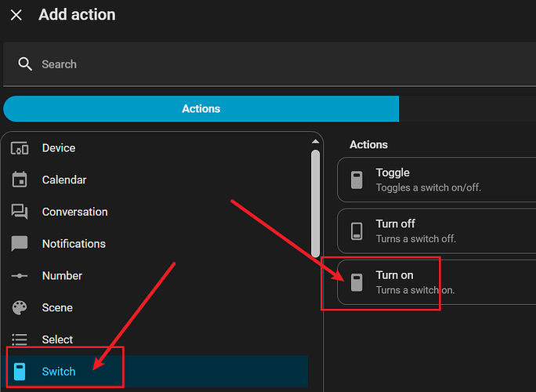536x392 pixels.
Task: Click the Device category icon
Action: pos(20,148)
